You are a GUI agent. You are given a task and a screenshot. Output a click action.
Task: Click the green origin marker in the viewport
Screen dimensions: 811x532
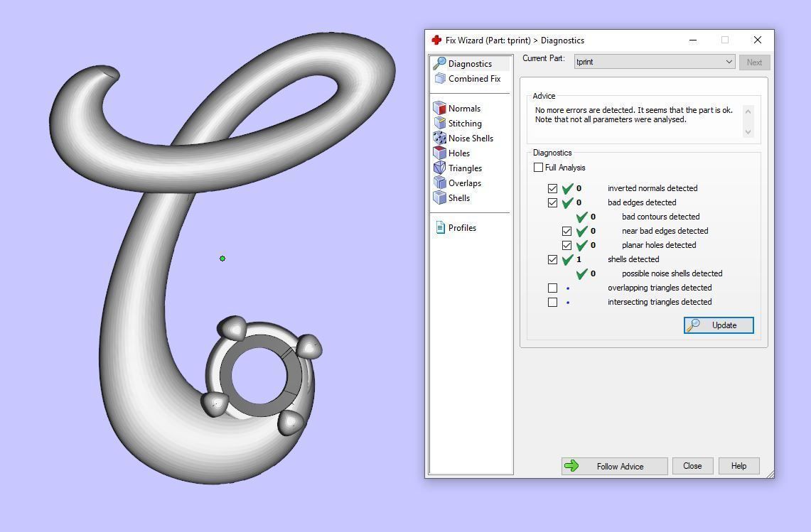tap(222, 259)
